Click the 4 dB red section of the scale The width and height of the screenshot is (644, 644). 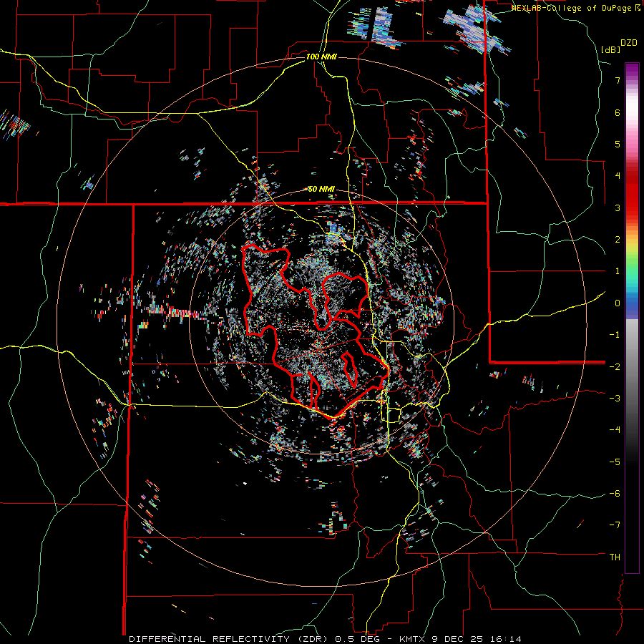(632, 176)
